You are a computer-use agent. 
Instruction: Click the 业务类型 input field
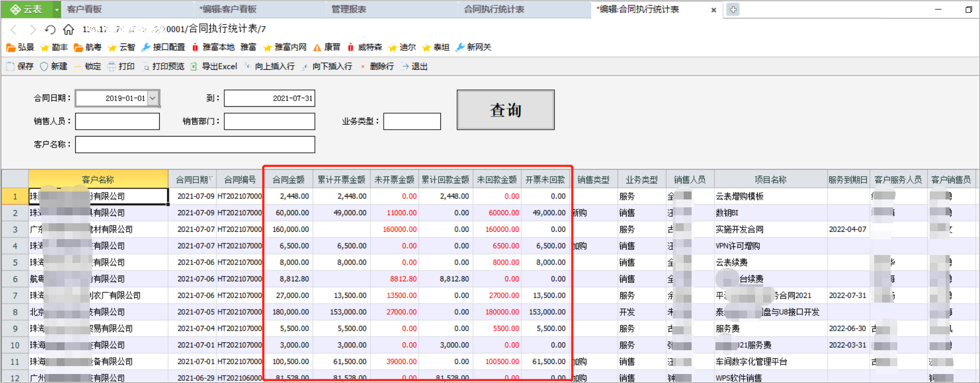pyautogui.click(x=412, y=121)
